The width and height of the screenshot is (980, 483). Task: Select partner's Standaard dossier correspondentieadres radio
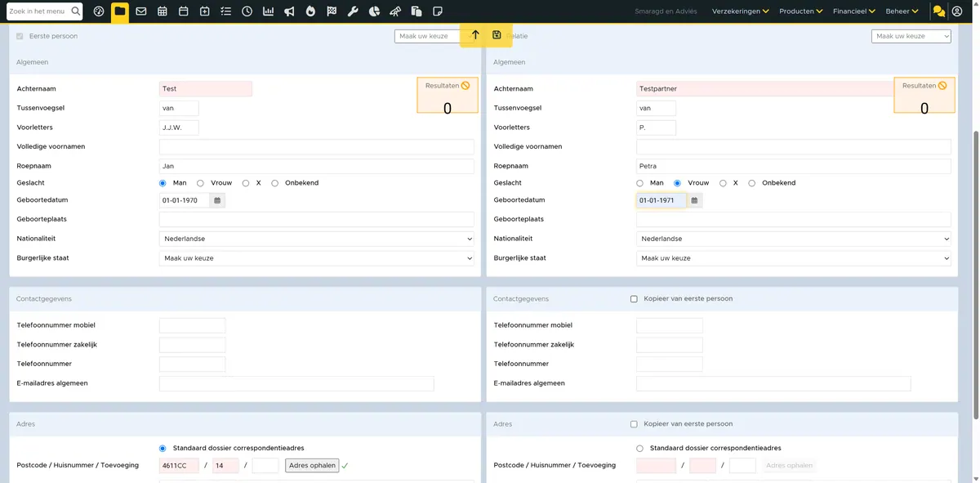point(640,448)
